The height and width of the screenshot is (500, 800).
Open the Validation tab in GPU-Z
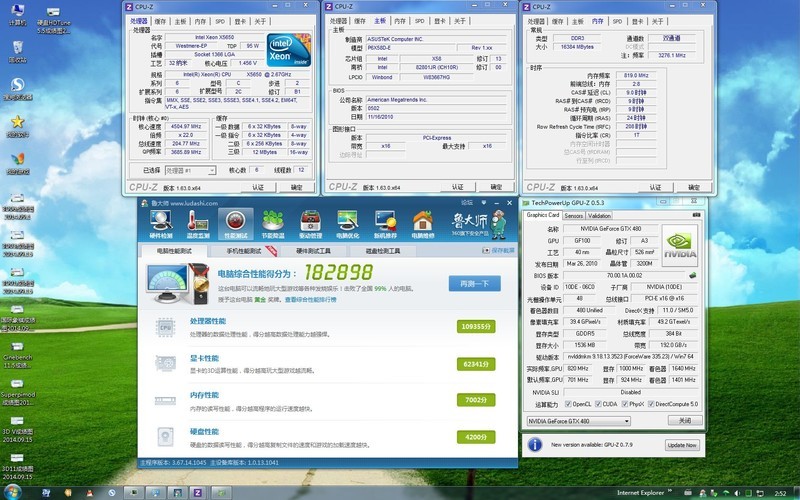pyautogui.click(x=599, y=216)
